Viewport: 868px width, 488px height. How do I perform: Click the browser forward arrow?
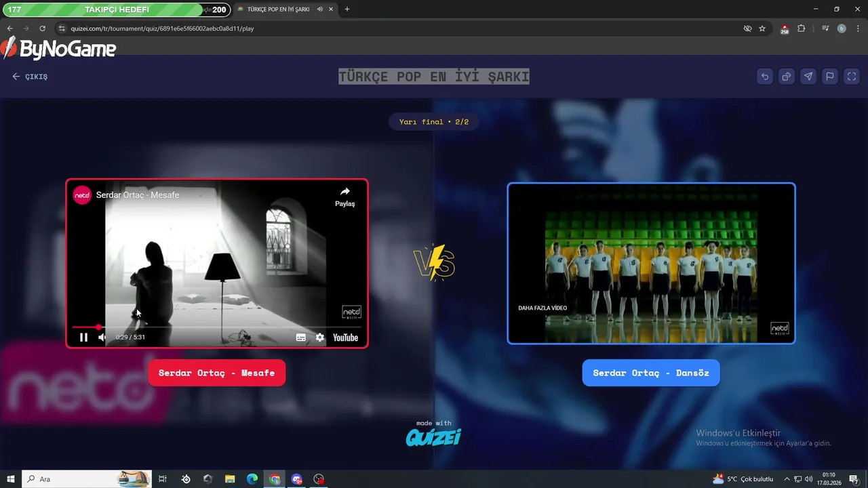pos(26,28)
